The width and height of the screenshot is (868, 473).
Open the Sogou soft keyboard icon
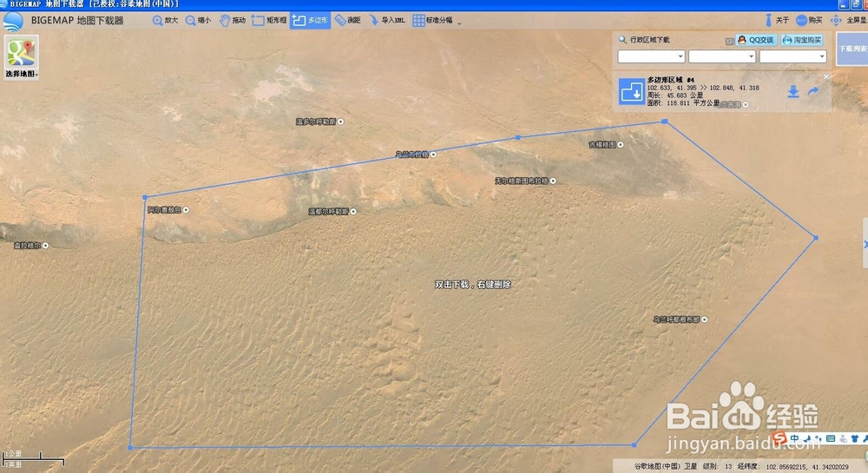click(831, 438)
